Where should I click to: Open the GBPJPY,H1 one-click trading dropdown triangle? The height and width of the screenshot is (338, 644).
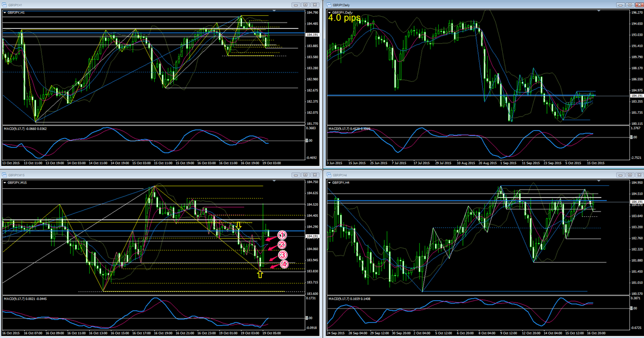4,14
